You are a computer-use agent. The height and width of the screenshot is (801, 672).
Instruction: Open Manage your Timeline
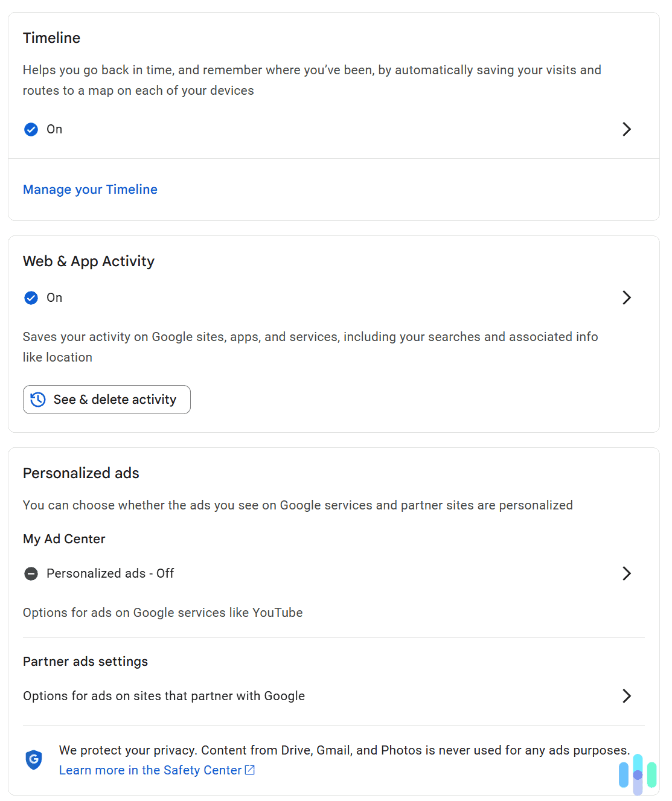89,190
